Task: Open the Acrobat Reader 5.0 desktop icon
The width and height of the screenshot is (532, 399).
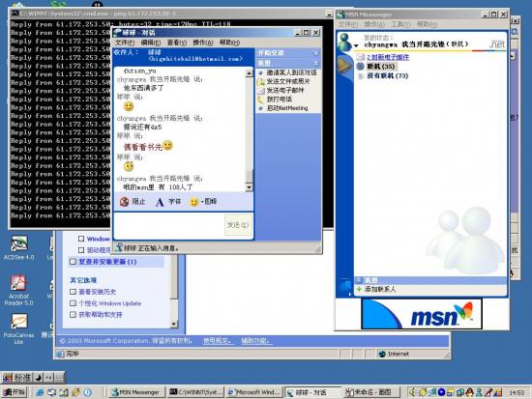Action: click(x=18, y=283)
